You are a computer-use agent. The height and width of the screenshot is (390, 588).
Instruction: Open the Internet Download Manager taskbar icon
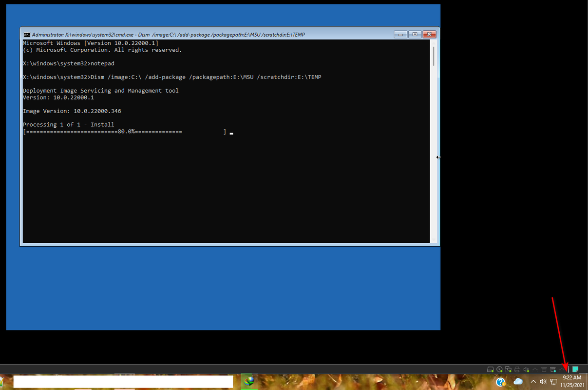tap(249, 382)
